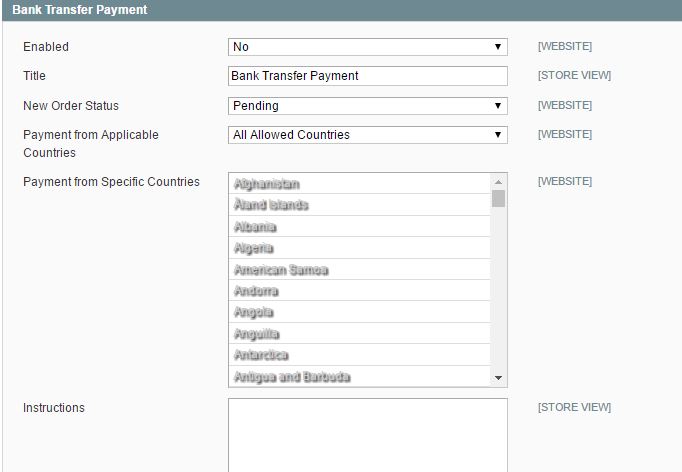Click the countries list scroll up arrow

(498, 181)
